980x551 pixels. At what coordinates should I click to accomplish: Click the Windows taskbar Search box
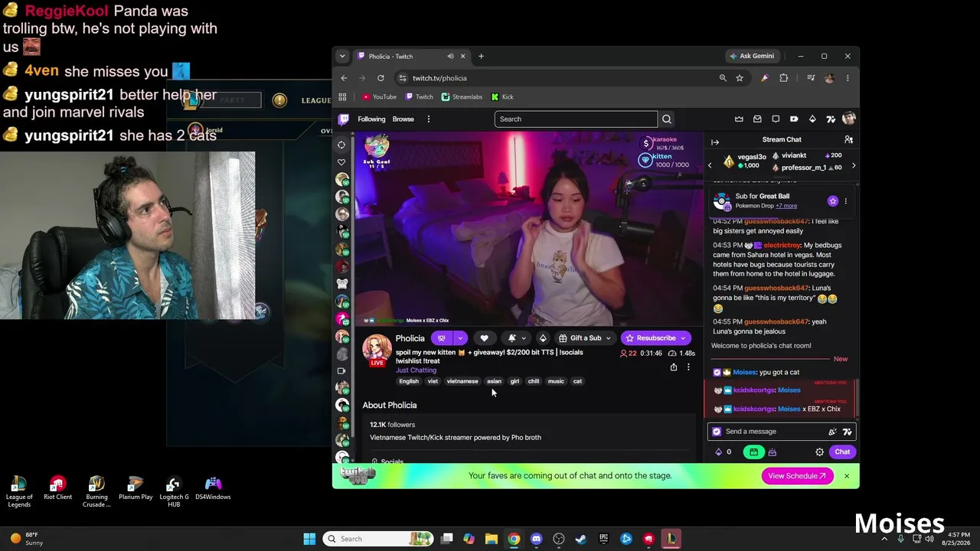[377, 539]
